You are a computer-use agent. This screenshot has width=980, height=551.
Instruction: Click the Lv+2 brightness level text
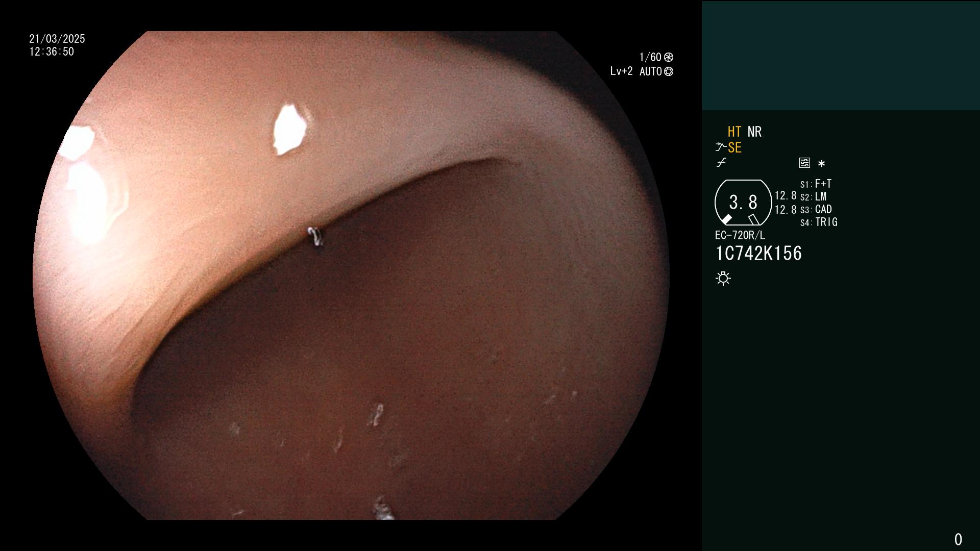coord(621,71)
